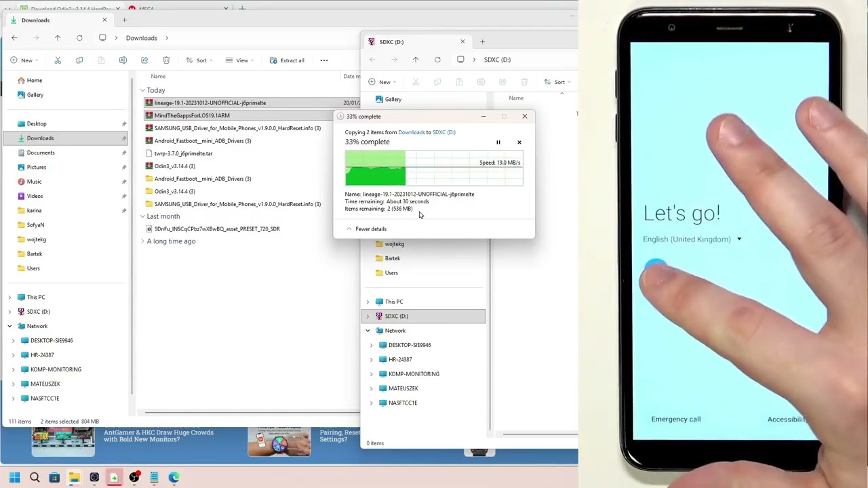Pause the file copy operation
This screenshot has width=868, height=488.
tap(498, 142)
